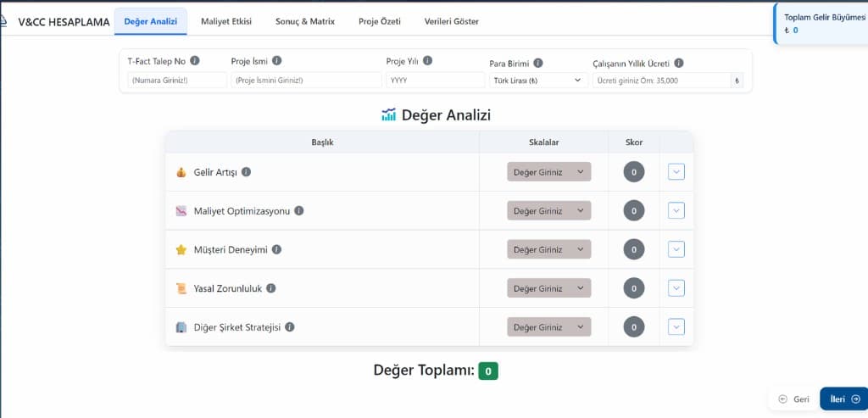868x418 pixels.
Task: Click the Diğer Şirket Stratejisi row label
Action: click(237, 327)
